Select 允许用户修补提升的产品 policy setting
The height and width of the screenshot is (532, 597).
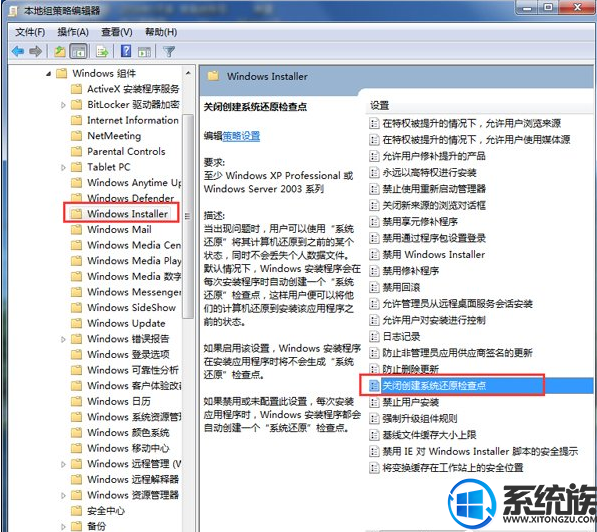coord(434,156)
